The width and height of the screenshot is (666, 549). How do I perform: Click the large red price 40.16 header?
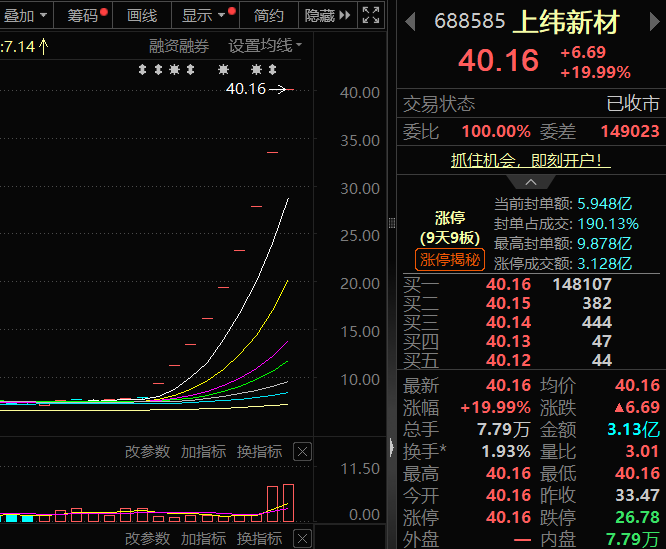499,60
